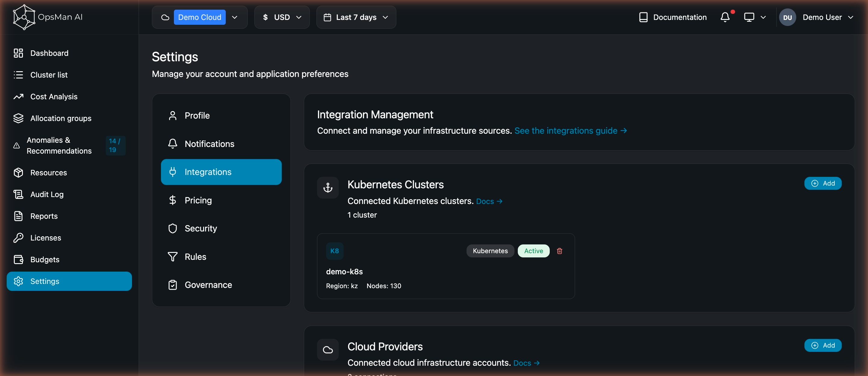The height and width of the screenshot is (376, 868).
Task: Click the Kubernetes tag on demo-k8s
Action: pyautogui.click(x=490, y=251)
